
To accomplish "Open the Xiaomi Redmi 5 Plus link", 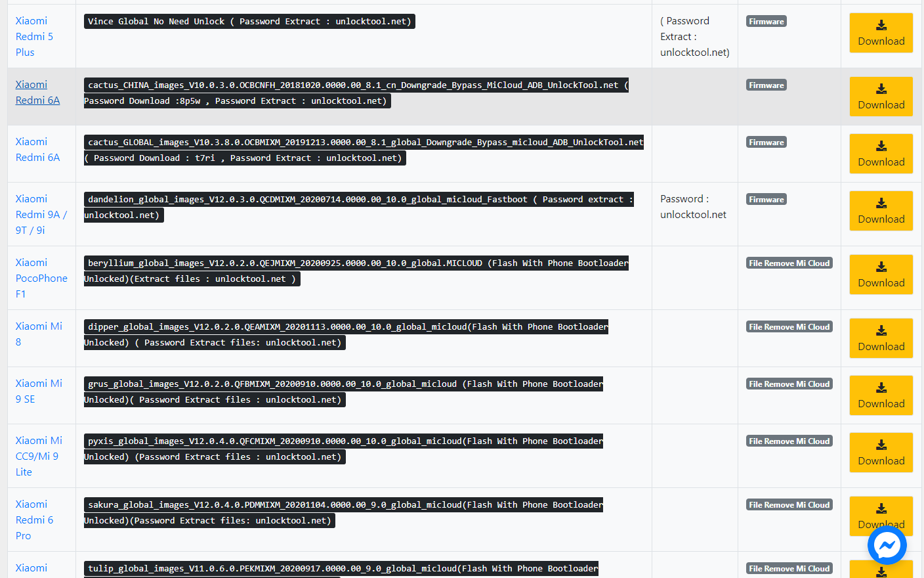I will [34, 37].
